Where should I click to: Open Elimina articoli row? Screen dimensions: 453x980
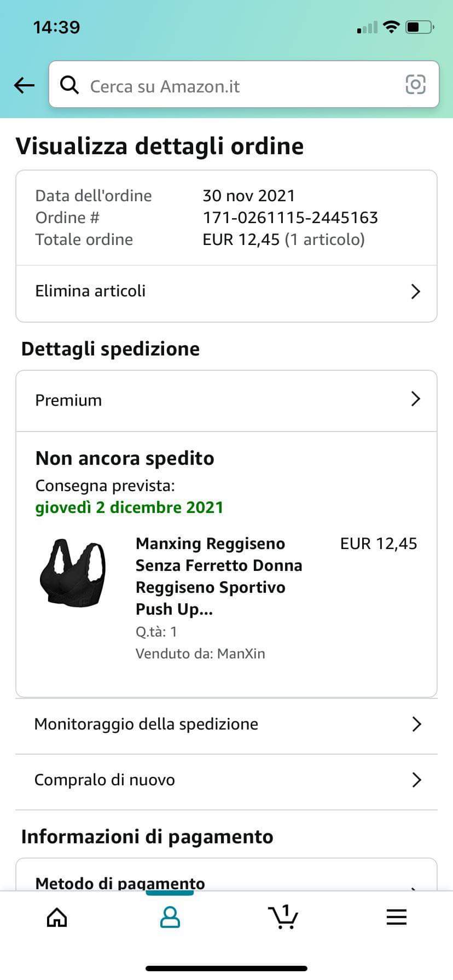point(226,291)
